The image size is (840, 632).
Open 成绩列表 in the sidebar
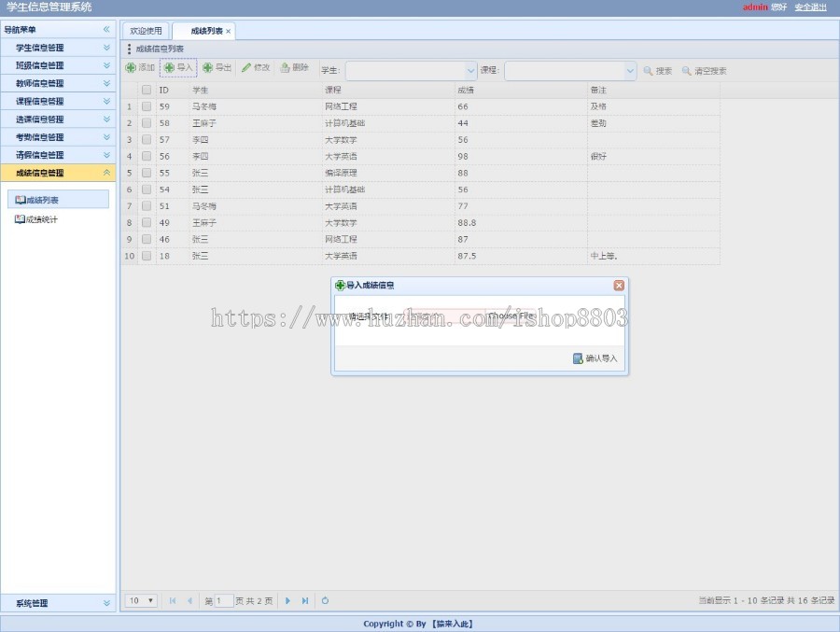pyautogui.click(x=58, y=200)
